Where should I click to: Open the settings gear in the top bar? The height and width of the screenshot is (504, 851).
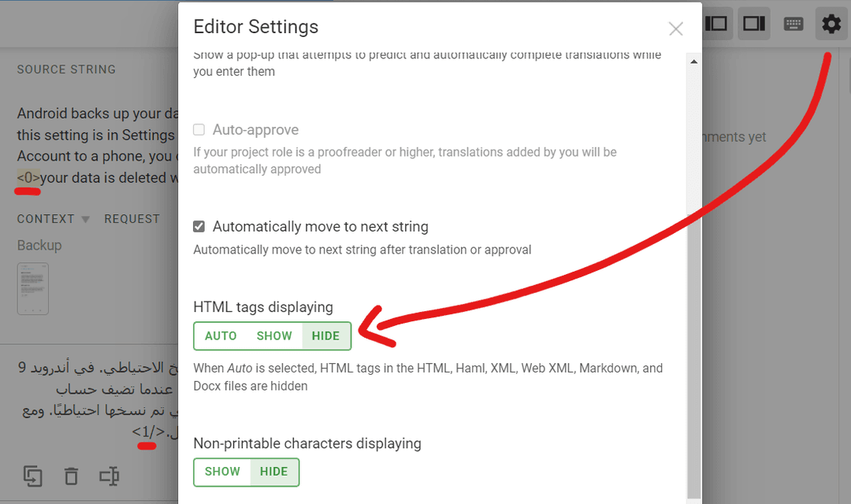click(x=831, y=23)
